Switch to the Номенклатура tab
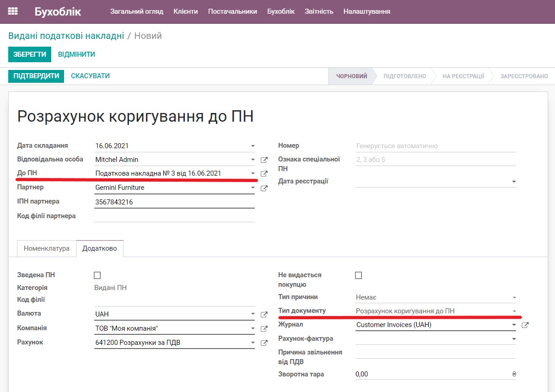The width and height of the screenshot is (555, 392). (46, 248)
